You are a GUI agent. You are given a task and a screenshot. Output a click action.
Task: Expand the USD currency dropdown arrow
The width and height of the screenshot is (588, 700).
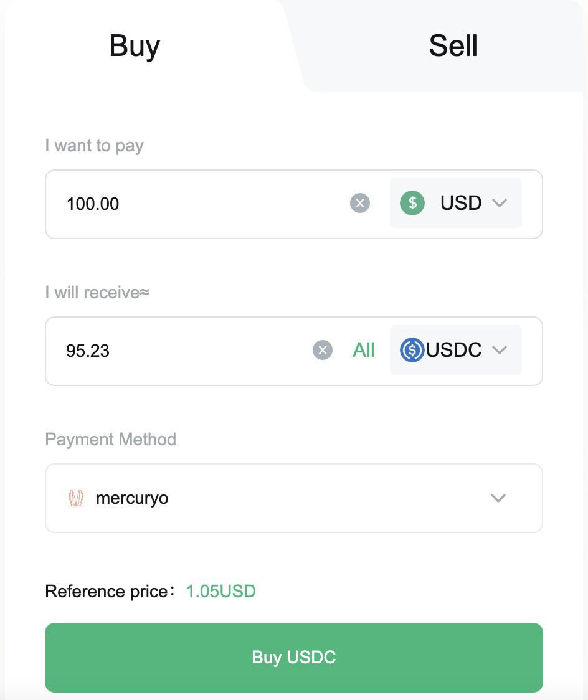[x=500, y=203]
